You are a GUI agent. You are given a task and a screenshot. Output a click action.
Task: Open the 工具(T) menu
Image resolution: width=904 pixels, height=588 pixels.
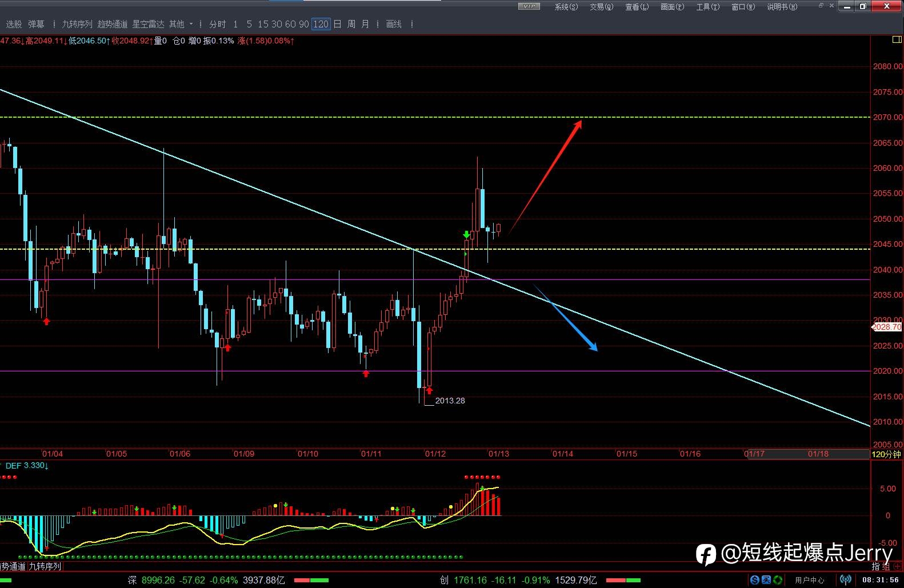pyautogui.click(x=708, y=7)
